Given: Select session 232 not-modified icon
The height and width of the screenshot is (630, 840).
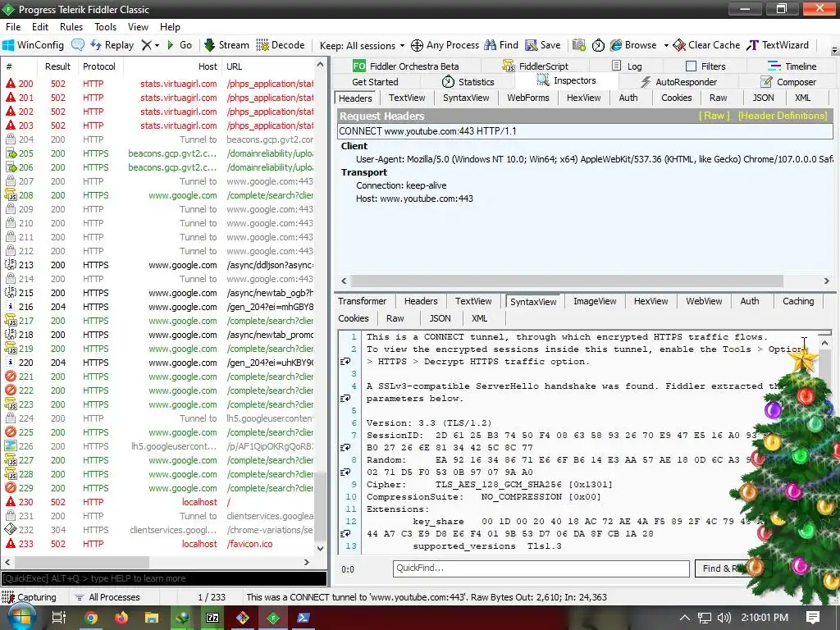Looking at the screenshot, I should tap(10, 529).
